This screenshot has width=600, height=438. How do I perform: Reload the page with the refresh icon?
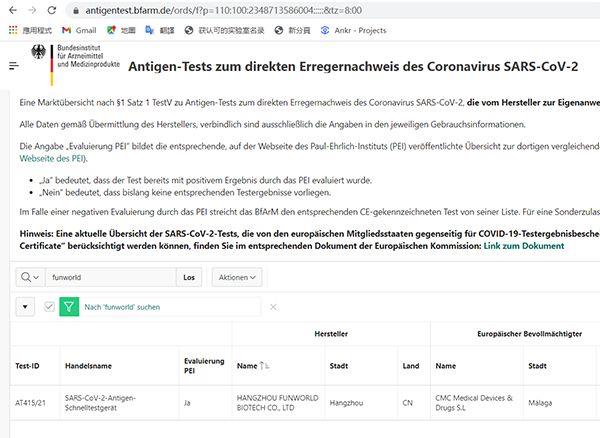(x=52, y=10)
